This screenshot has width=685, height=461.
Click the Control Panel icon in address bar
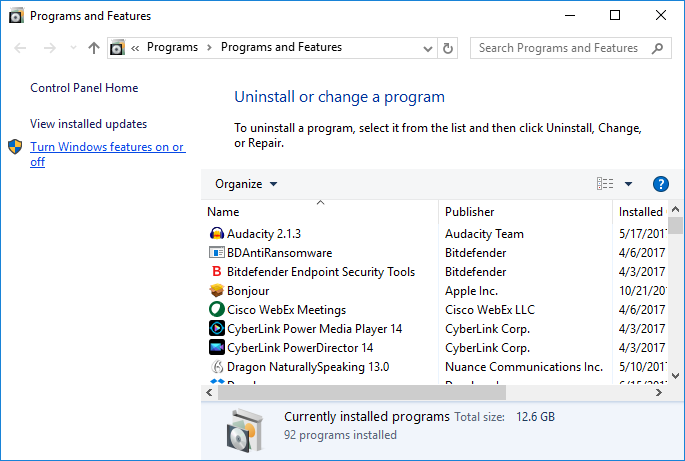pyautogui.click(x=117, y=48)
